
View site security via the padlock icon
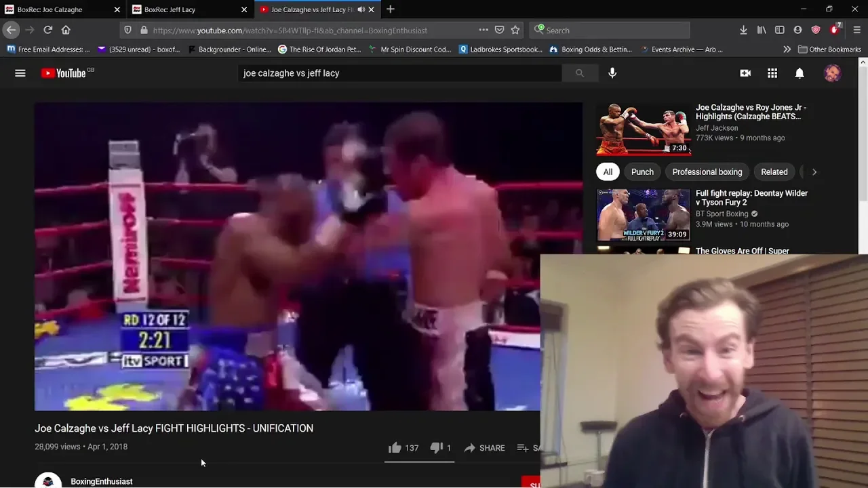point(144,30)
